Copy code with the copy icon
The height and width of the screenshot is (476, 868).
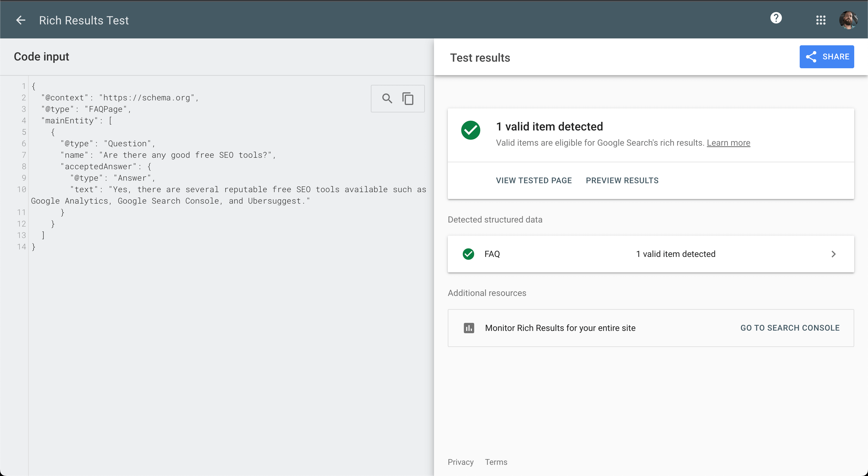408,98
